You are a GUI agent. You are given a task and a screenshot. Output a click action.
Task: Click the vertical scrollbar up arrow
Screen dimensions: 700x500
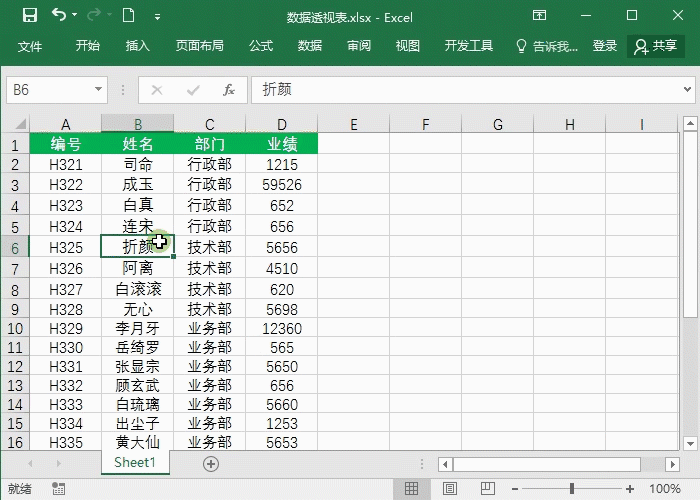pyautogui.click(x=690, y=123)
